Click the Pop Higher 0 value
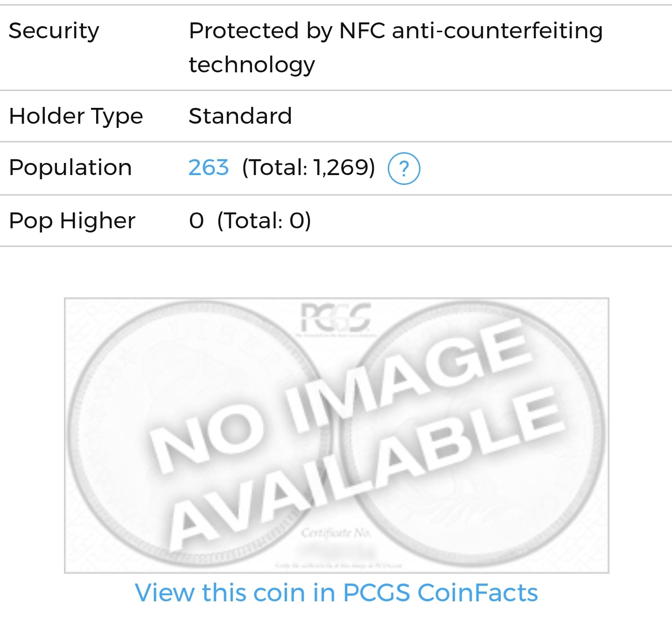 (196, 221)
